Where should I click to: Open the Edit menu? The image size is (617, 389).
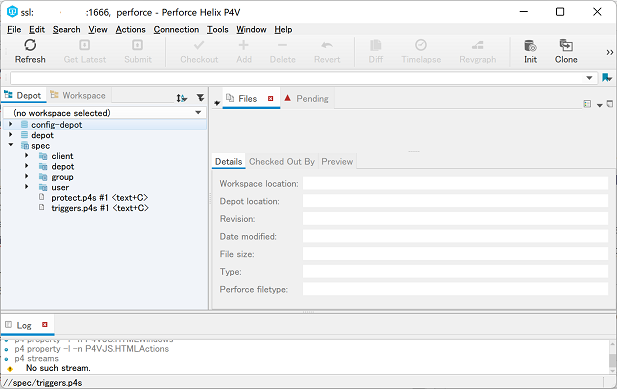(37, 29)
